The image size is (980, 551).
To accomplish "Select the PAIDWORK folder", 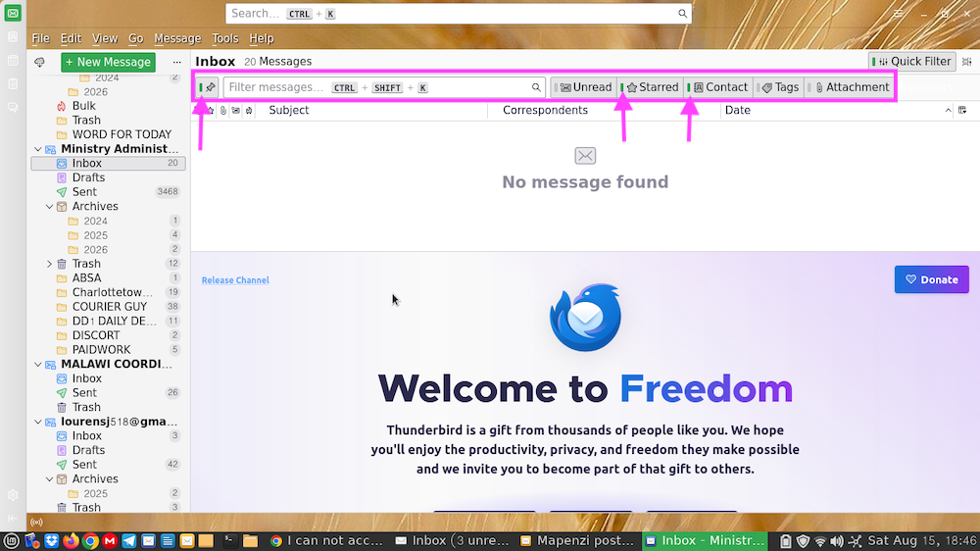I will (x=108, y=350).
